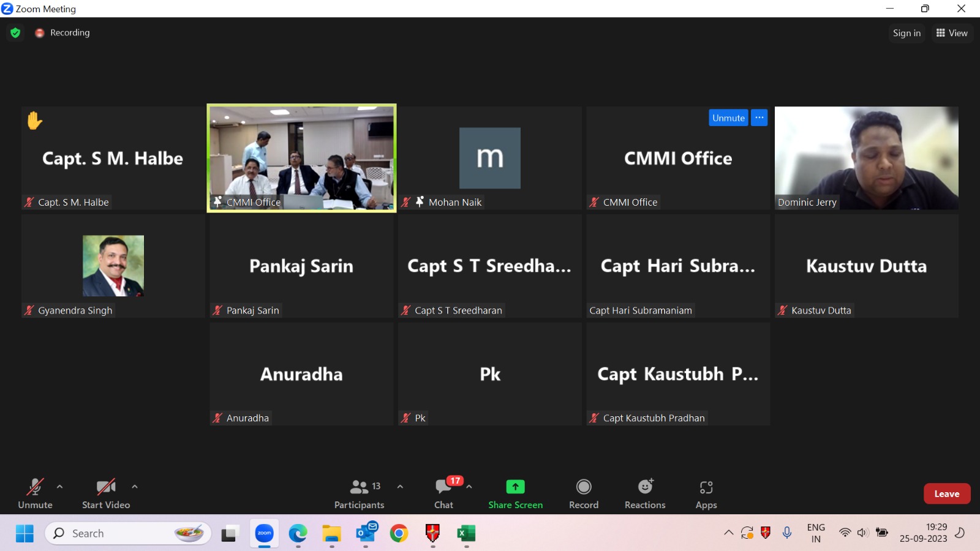The width and height of the screenshot is (980, 551).
Task: Open Excel from the Windows taskbar
Action: click(x=466, y=534)
